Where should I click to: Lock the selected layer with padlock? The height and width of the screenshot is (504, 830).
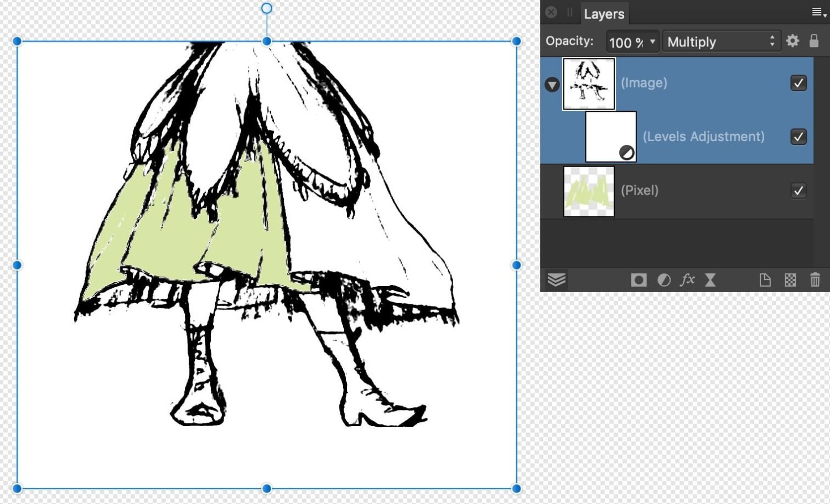pos(814,41)
